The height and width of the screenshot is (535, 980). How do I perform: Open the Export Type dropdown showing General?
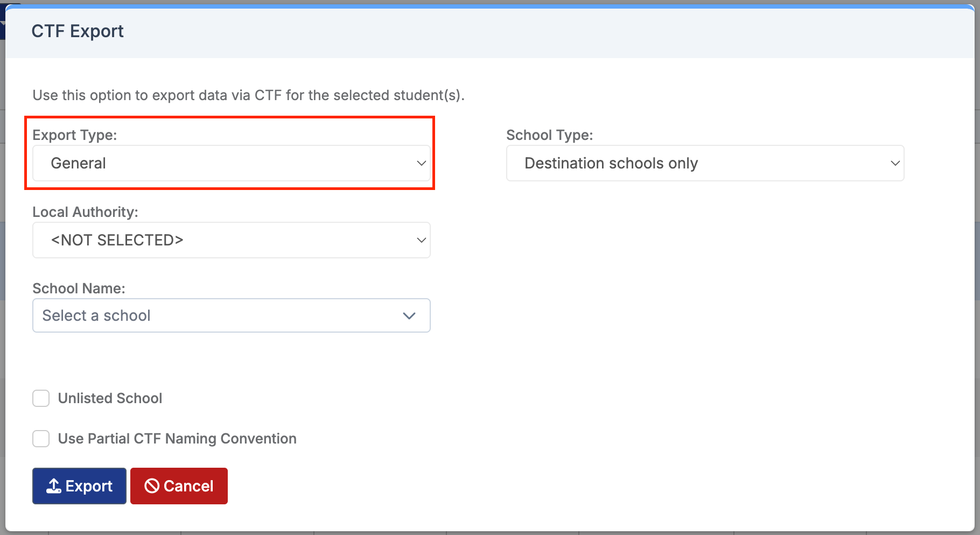232,163
